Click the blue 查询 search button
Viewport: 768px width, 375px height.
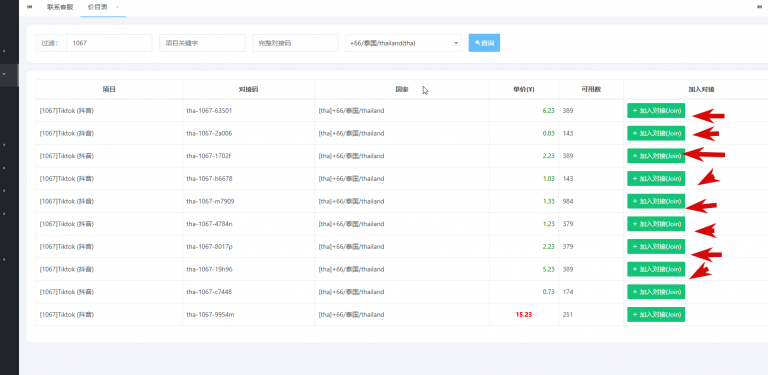click(484, 43)
